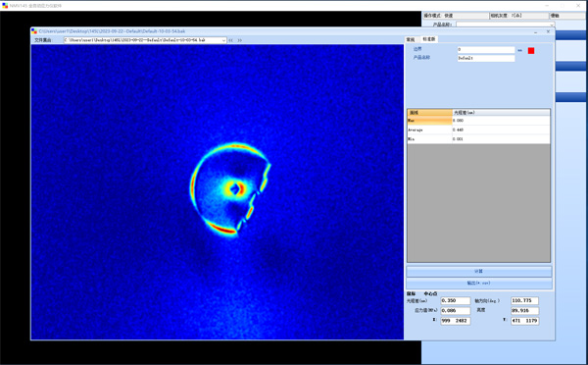Viewport: 588px width, 365px height.
Task: Click the brightness field showing 89.916
Action: [524, 311]
